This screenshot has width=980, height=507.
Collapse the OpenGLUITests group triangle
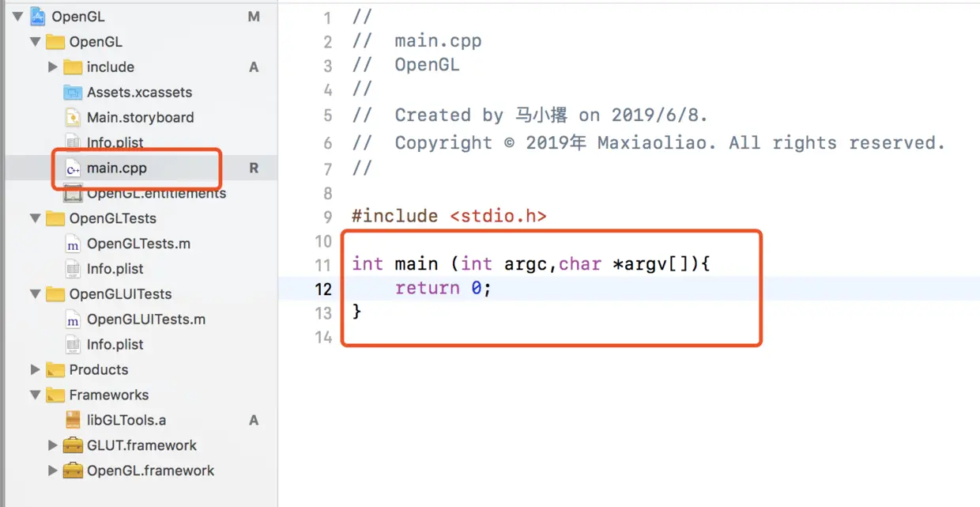(x=35, y=294)
